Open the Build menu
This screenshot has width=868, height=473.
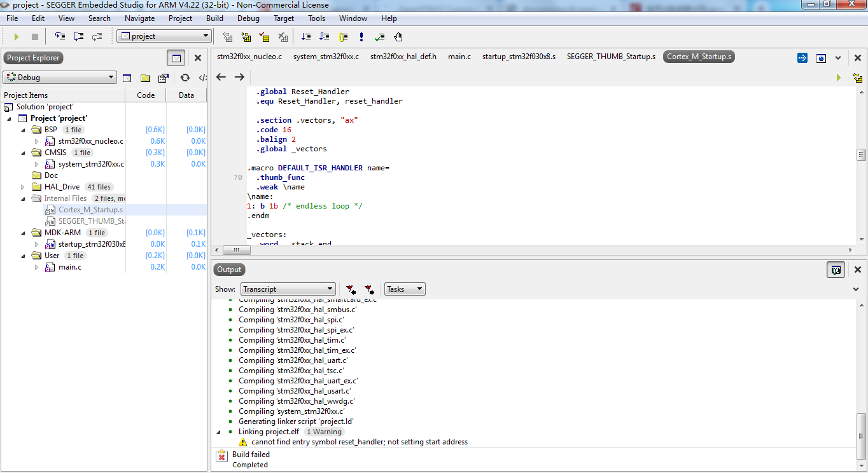(x=214, y=18)
